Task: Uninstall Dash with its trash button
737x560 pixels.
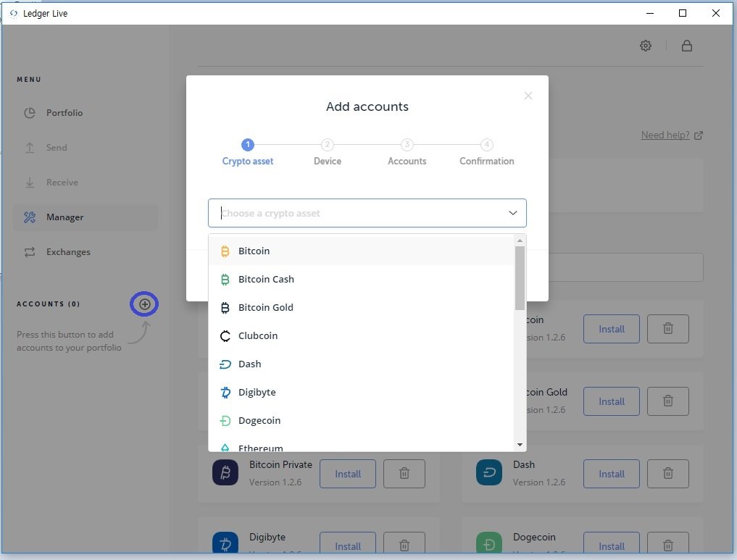Action: coord(668,474)
